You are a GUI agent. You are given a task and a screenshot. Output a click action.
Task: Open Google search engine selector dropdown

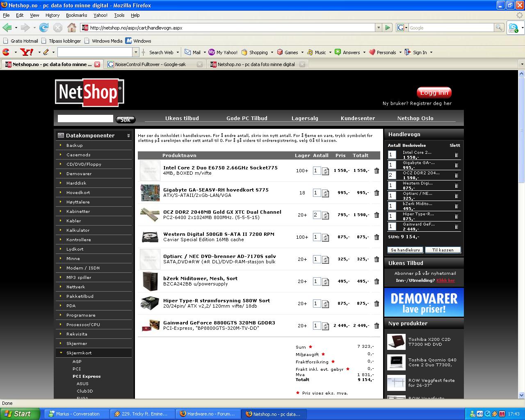(406, 28)
